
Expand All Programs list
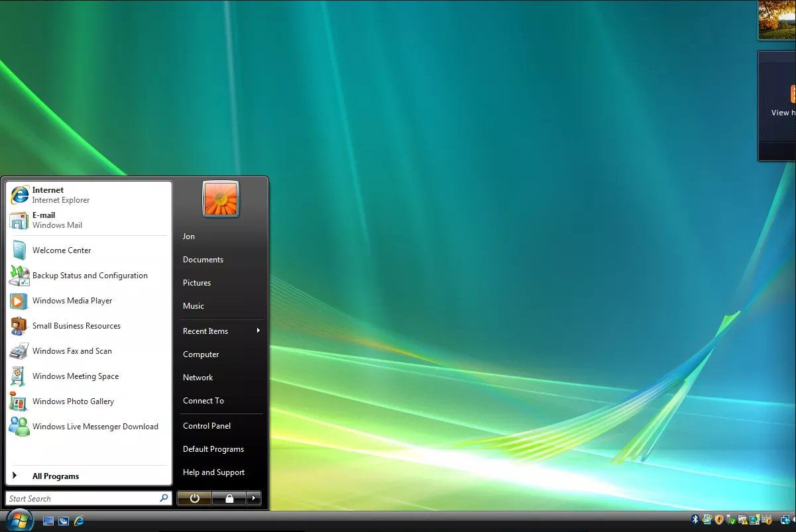click(56, 476)
